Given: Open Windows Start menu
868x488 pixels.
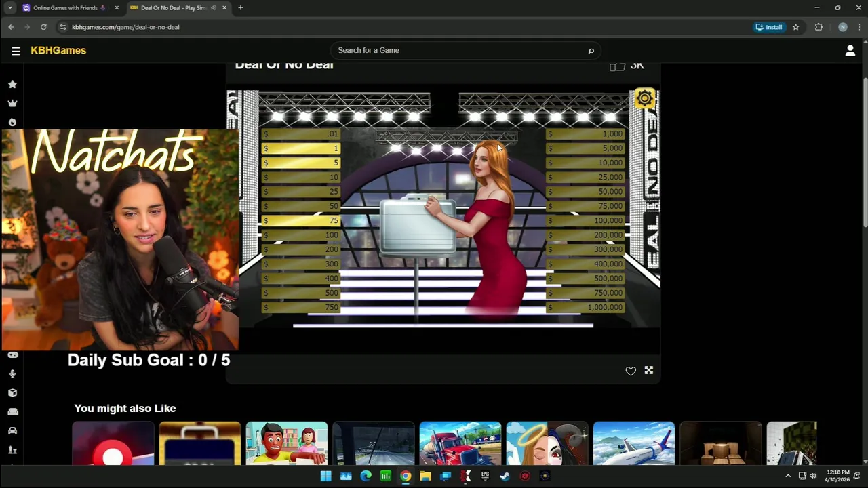Looking at the screenshot, I should pyautogui.click(x=325, y=476).
